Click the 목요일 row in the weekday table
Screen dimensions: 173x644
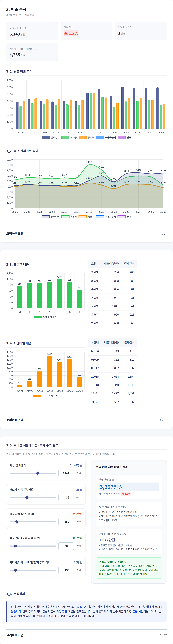pyautogui.click(x=113, y=298)
